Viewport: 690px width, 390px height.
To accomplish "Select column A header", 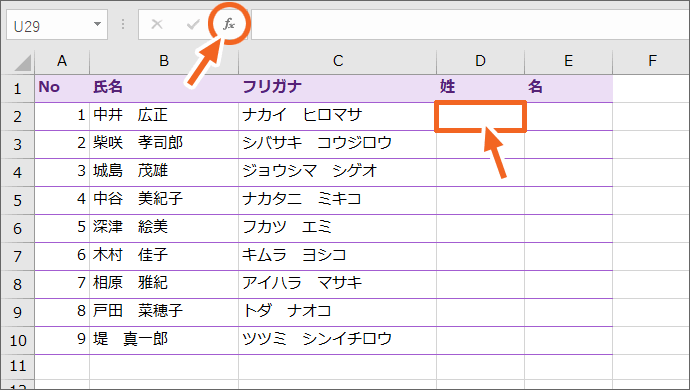I will click(x=62, y=61).
